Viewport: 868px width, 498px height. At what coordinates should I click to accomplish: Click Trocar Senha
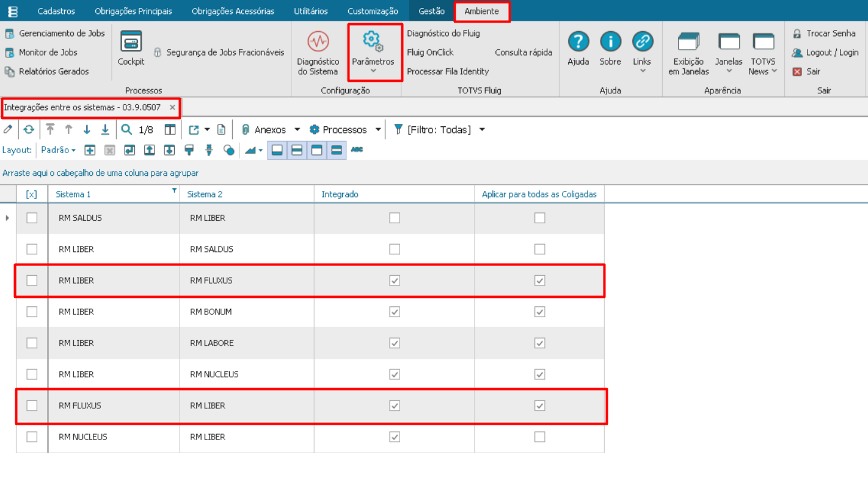point(824,34)
